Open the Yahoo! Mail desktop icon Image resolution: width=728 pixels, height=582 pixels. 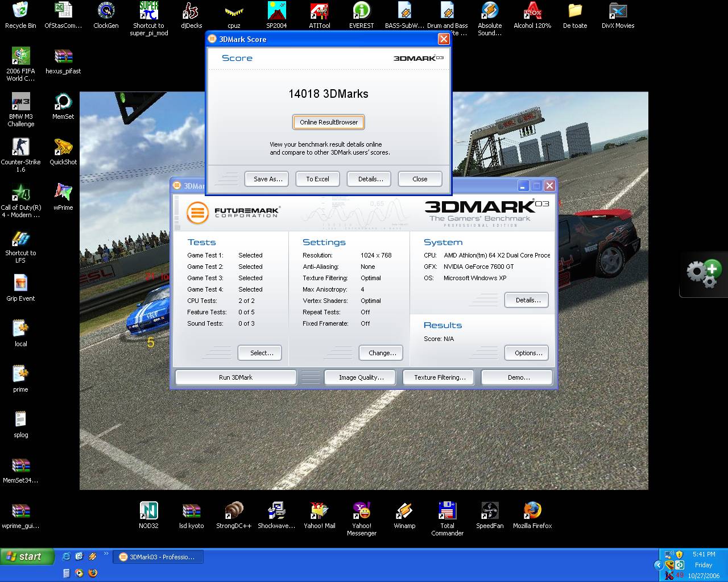click(319, 516)
